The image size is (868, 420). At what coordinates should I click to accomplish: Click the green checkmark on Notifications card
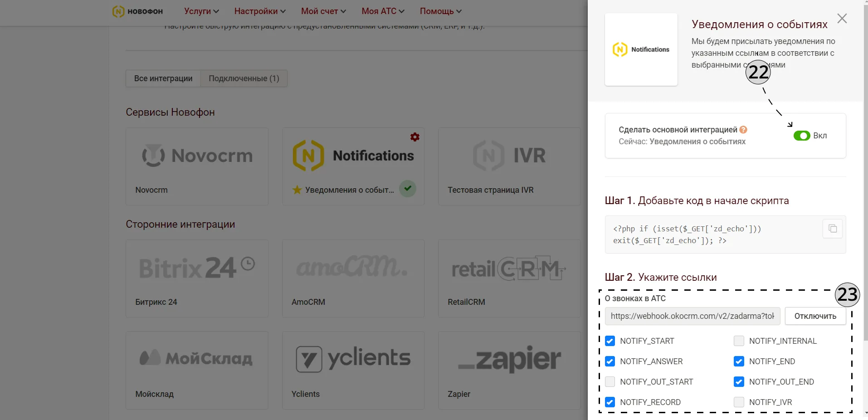[x=408, y=188]
